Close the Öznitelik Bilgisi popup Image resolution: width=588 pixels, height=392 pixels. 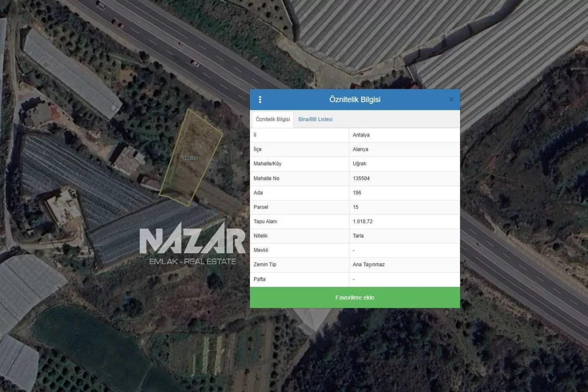click(451, 100)
